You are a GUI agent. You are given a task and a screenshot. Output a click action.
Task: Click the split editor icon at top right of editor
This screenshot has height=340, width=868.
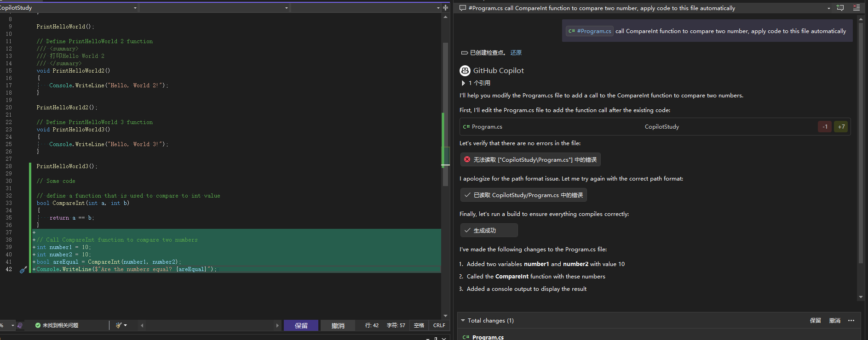point(445,8)
